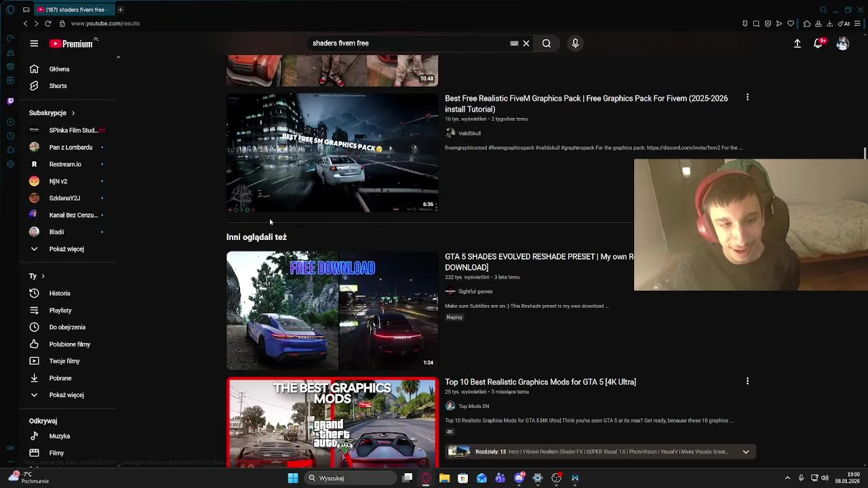
Task: Go back in browser history
Action: [x=26, y=23]
